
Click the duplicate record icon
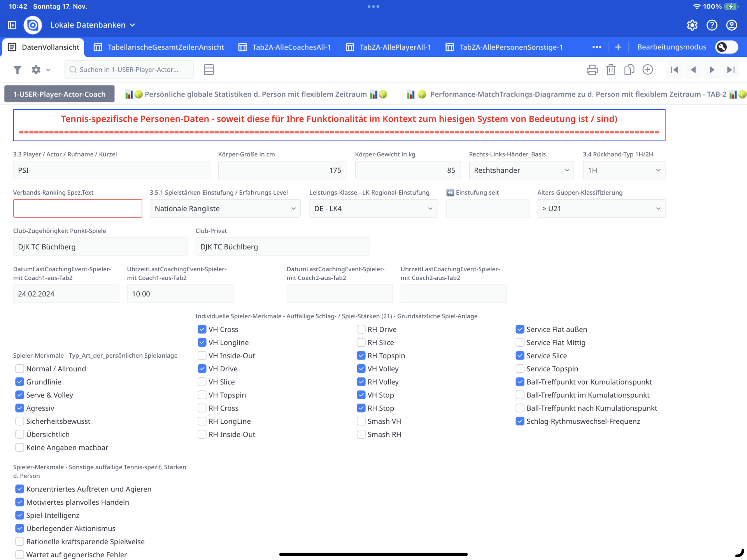click(629, 70)
